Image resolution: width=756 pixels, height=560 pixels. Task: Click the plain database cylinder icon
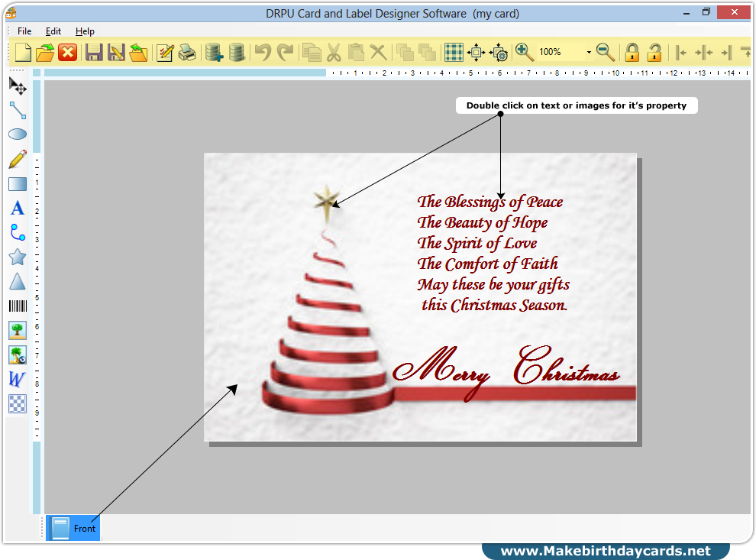(x=236, y=52)
